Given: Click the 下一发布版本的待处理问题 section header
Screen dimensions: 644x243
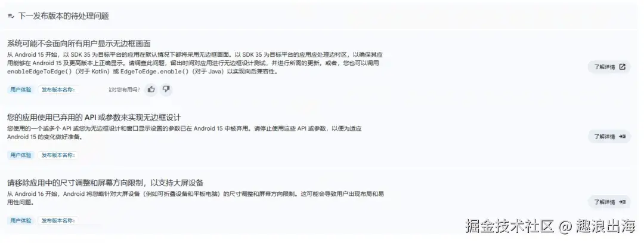Looking at the screenshot, I should click(x=63, y=17).
